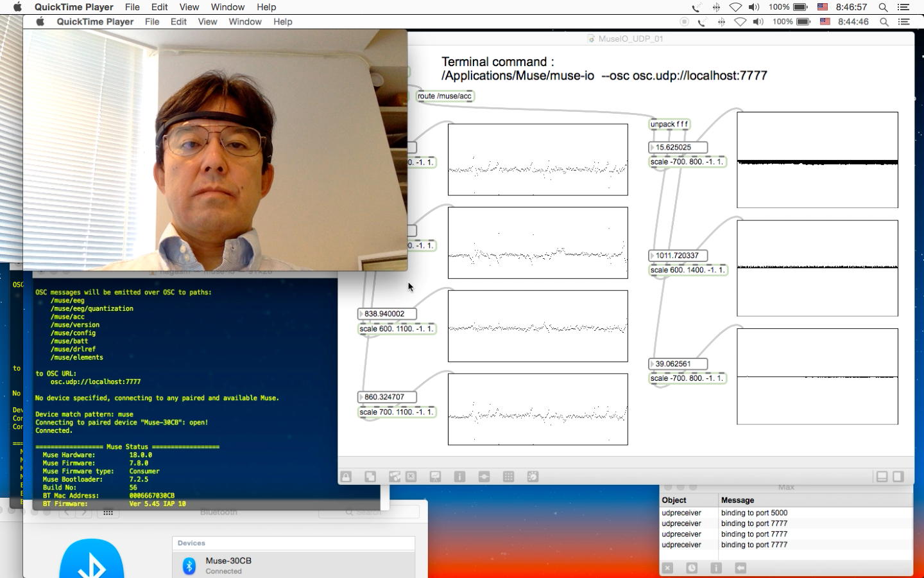This screenshot has width=924, height=578.
Task: Clear the Max console with its X icon
Action: [x=667, y=568]
